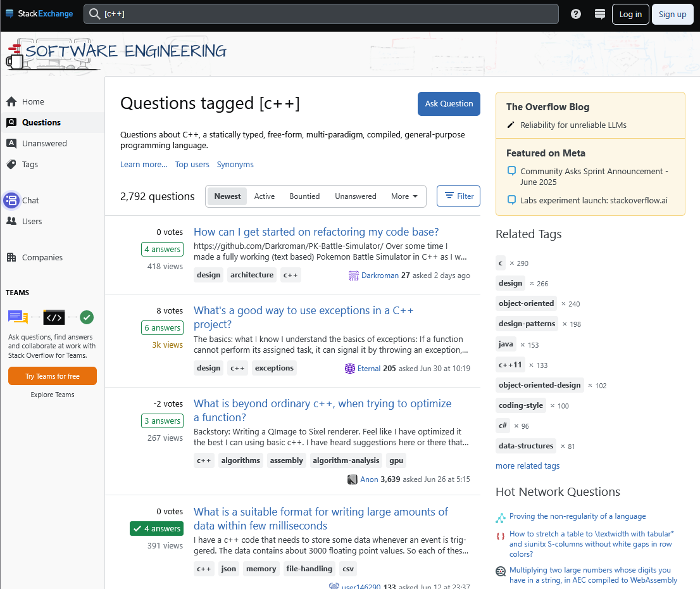The image size is (700, 589).
Task: Open Tags page in the sidebar
Action: [x=30, y=164]
